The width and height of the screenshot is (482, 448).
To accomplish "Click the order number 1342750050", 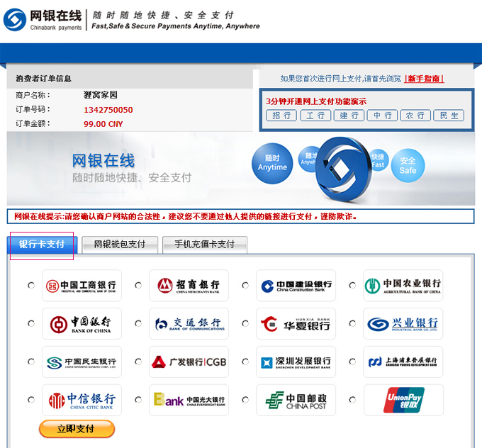I will click(108, 110).
